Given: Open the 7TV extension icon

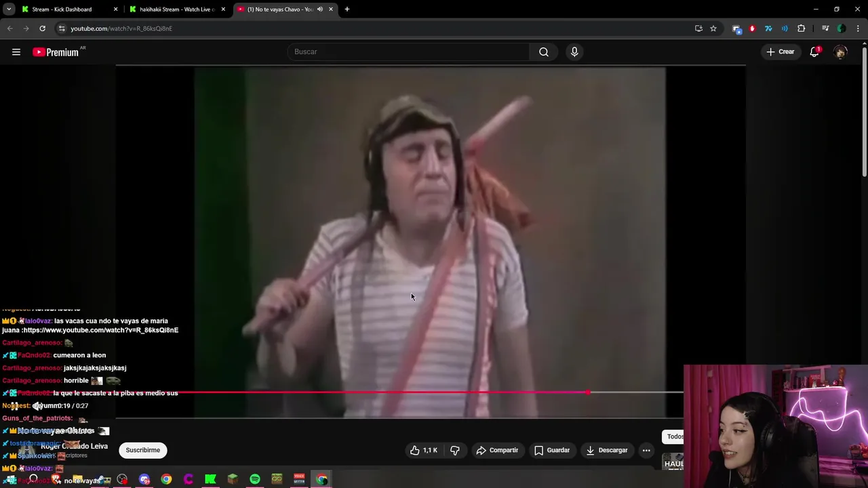Looking at the screenshot, I should click(768, 28).
